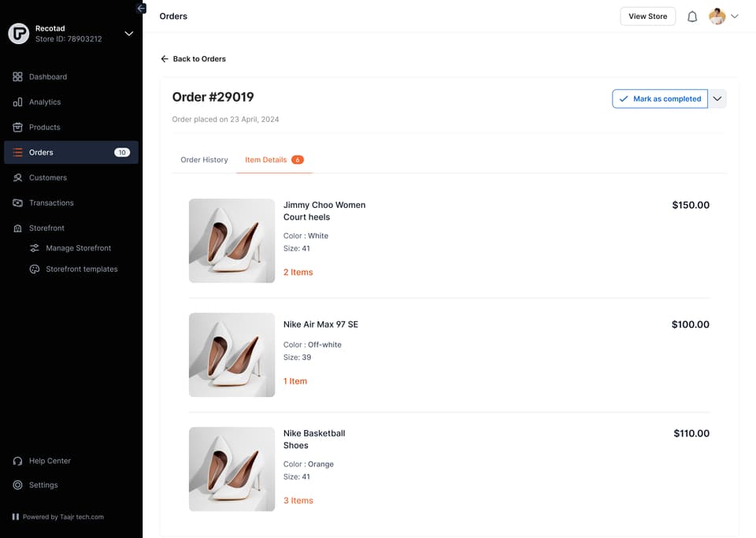Click the Products box icon
Image resolution: width=756 pixels, height=538 pixels.
coord(18,128)
